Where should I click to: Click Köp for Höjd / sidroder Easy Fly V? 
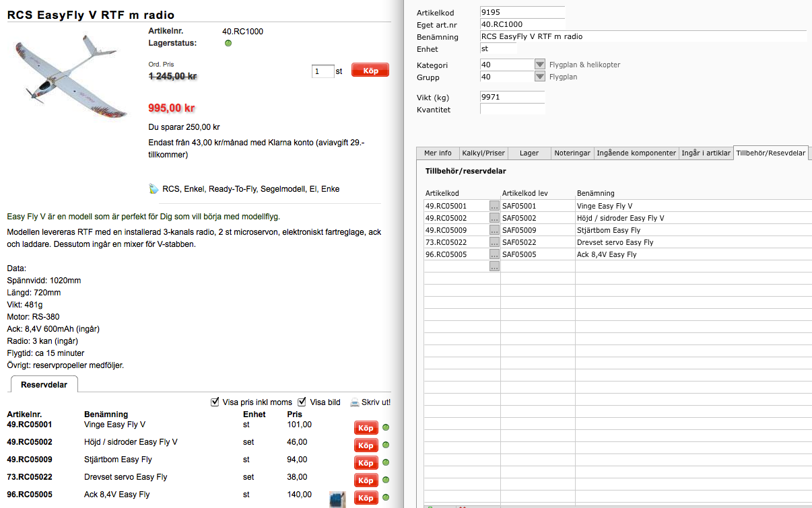click(x=366, y=445)
